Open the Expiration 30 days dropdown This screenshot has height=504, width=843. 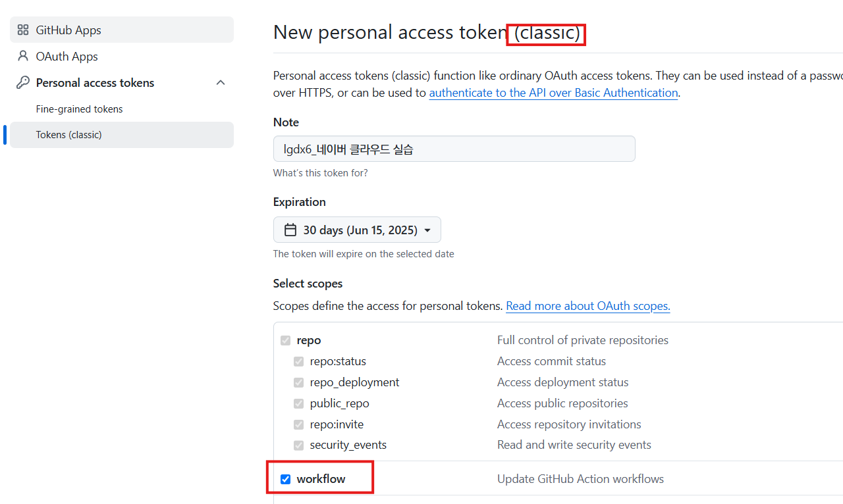click(x=357, y=230)
